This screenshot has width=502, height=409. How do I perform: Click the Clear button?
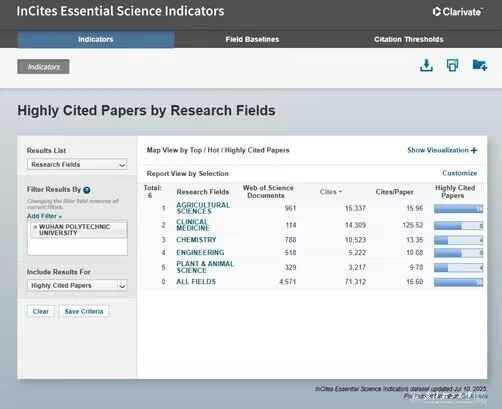pos(41,311)
